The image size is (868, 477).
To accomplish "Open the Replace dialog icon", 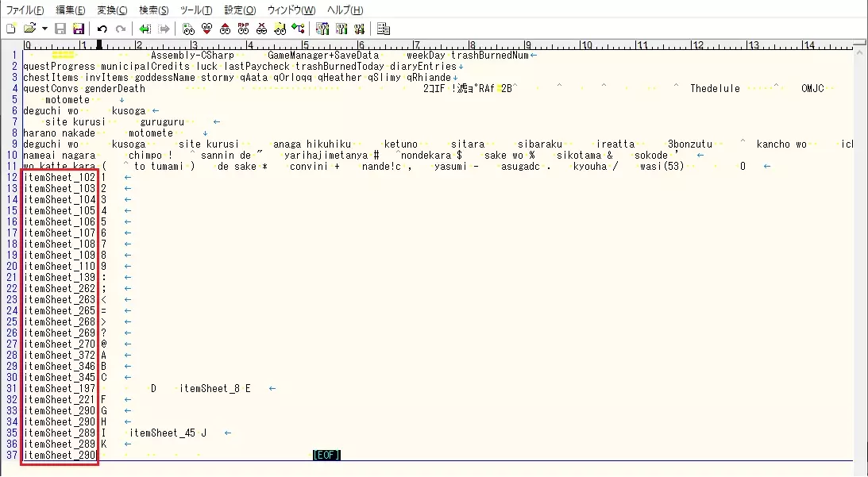I will coord(243,29).
